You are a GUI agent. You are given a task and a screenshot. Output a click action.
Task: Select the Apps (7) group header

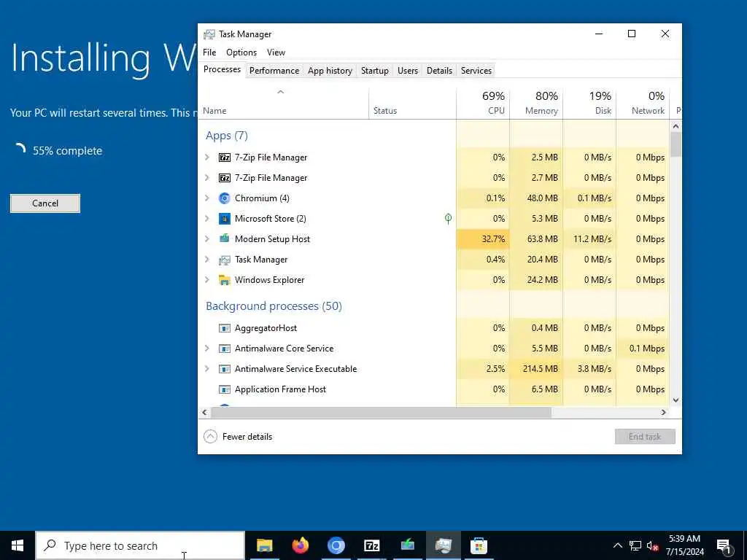pyautogui.click(x=227, y=136)
